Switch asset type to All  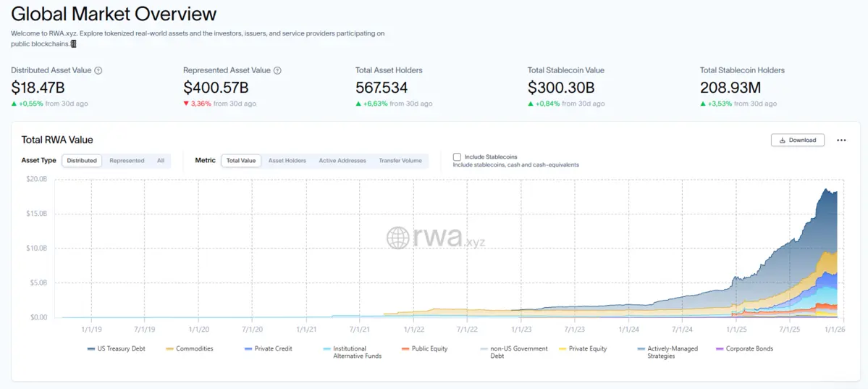[161, 161]
